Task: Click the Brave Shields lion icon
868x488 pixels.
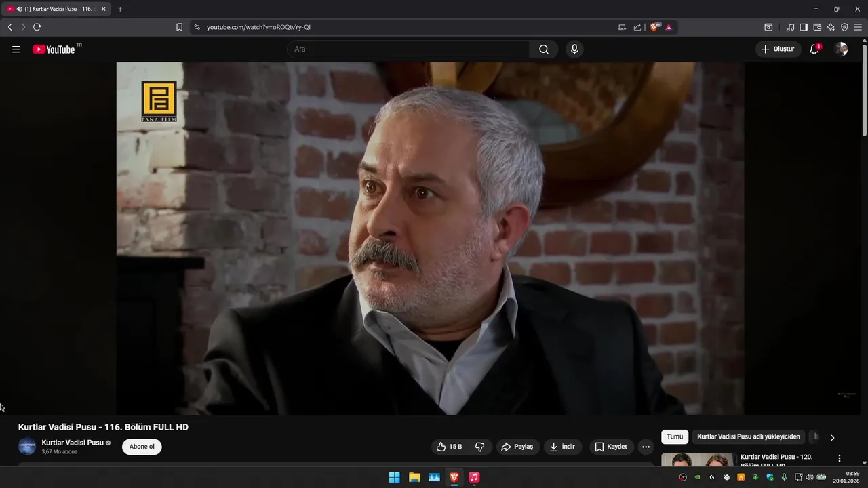Action: coord(654,27)
